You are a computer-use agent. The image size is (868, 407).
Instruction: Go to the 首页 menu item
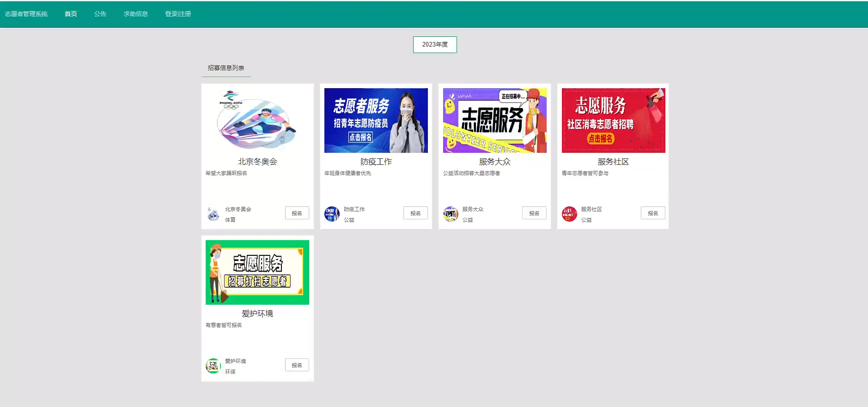click(70, 14)
